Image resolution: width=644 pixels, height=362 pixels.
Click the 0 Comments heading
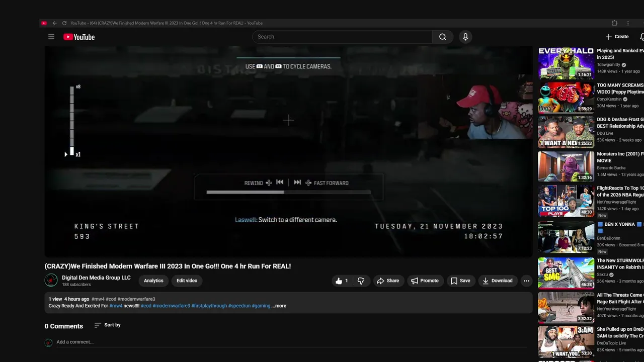tap(64, 326)
